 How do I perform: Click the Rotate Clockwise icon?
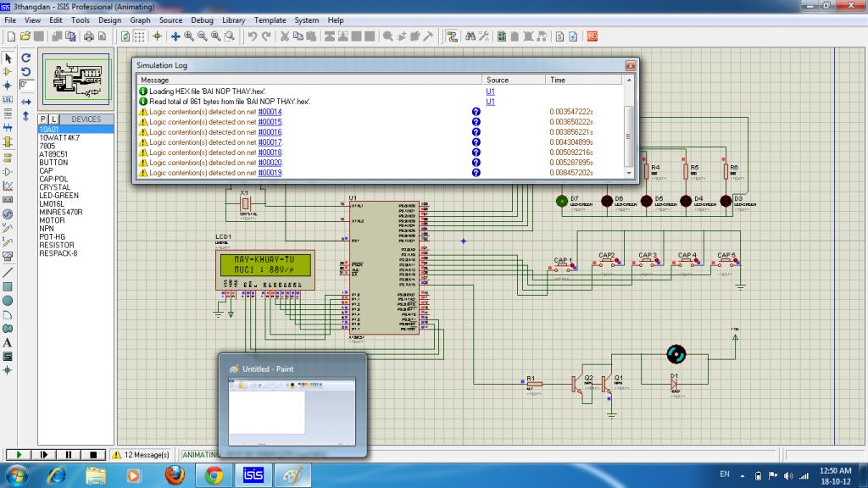[x=26, y=58]
